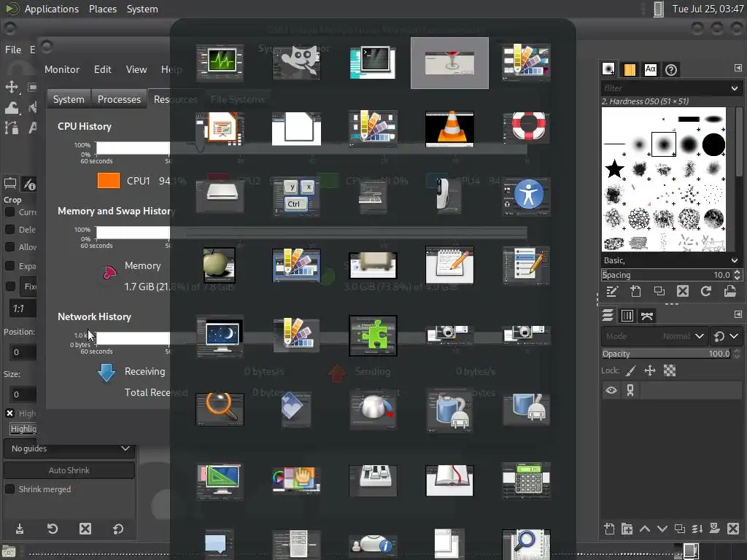
Task: Open the Basic brush tags dropdown
Action: pos(734,260)
